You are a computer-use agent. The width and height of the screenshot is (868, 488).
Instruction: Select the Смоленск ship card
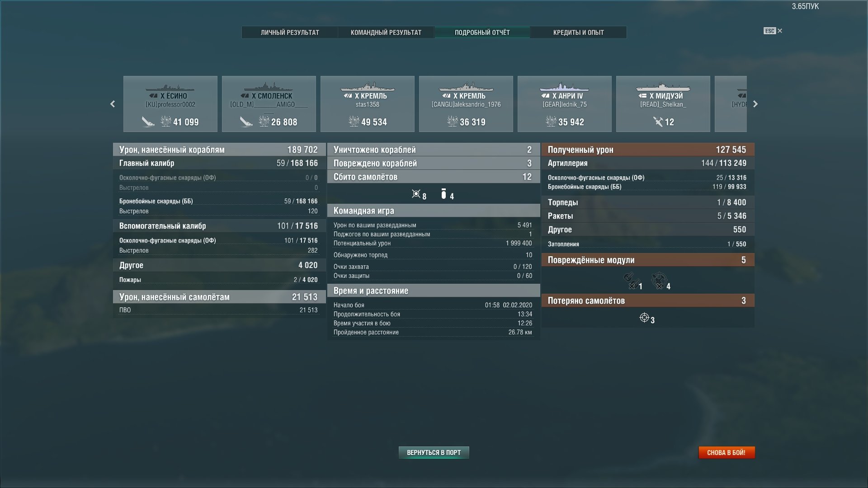269,104
